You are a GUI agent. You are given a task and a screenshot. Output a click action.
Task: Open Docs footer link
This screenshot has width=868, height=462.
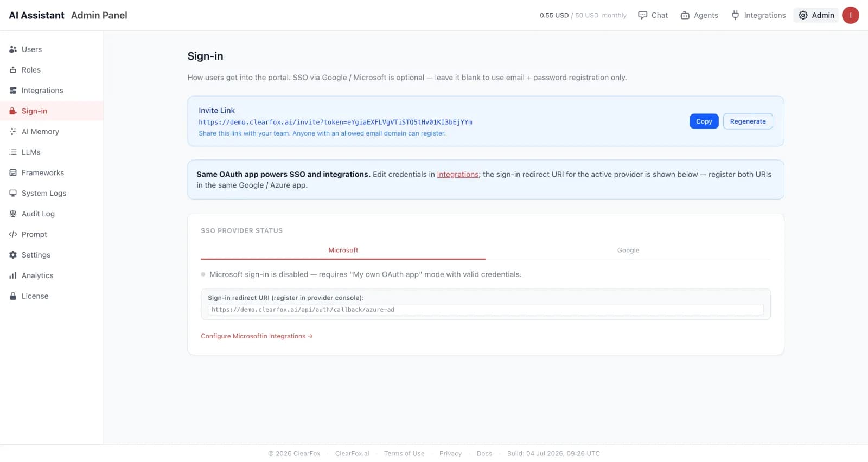484,454
